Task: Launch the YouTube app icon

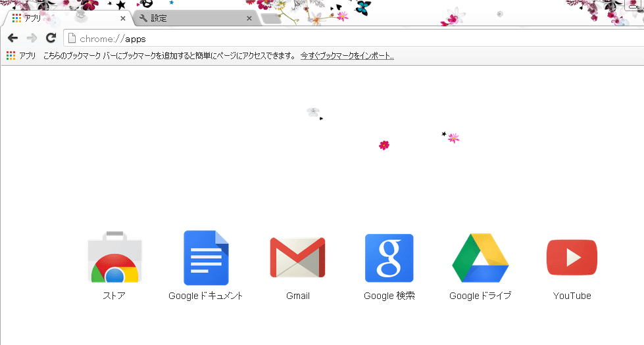Action: tap(572, 257)
